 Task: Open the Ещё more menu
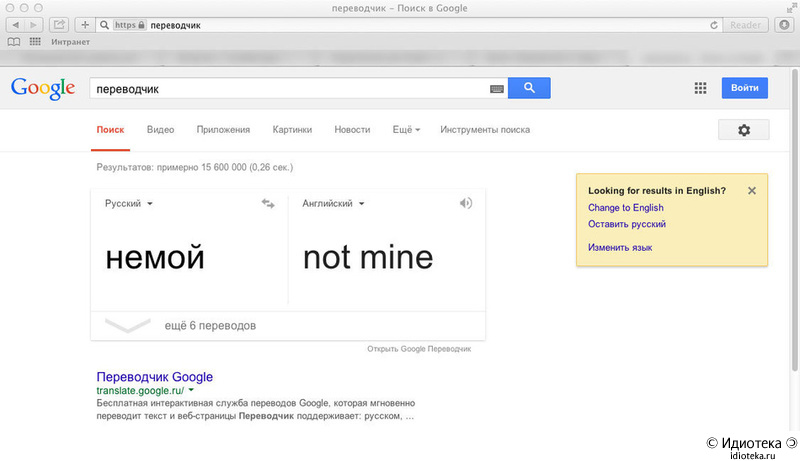(406, 130)
